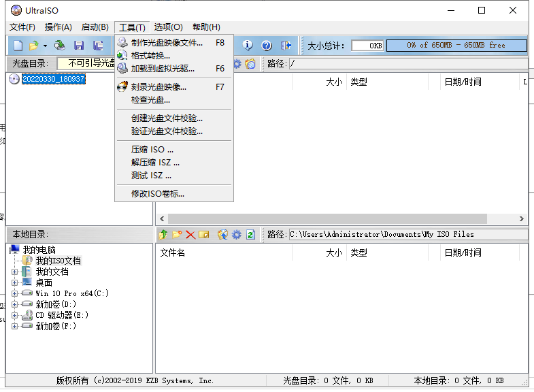Click the Save floppy disk icon

coord(79,46)
